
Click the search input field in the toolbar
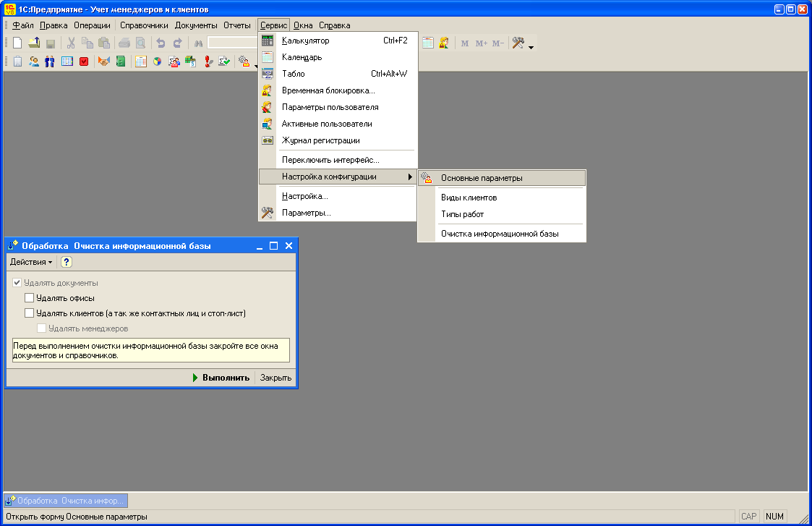(233, 43)
